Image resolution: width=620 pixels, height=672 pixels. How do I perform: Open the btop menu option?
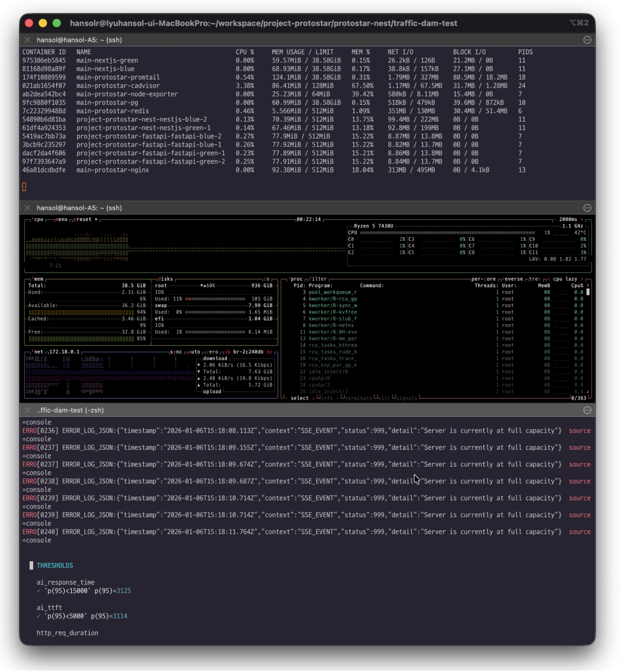pos(61,219)
